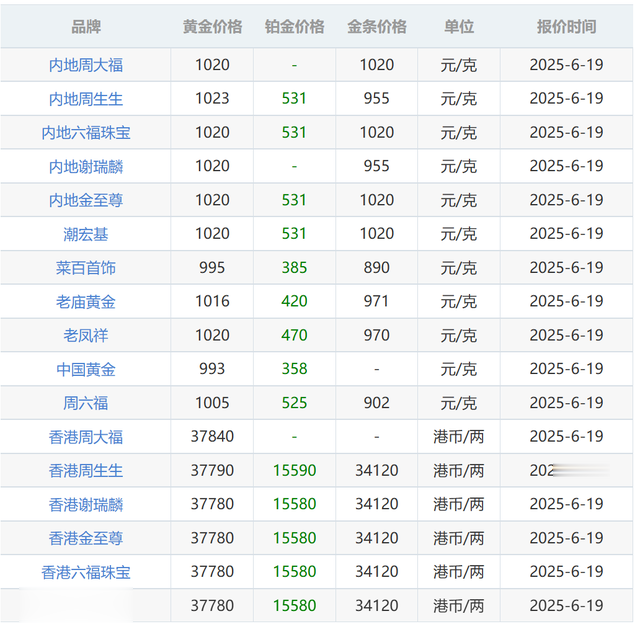Select gold bar price 971 for 老庙黄金

point(377,302)
